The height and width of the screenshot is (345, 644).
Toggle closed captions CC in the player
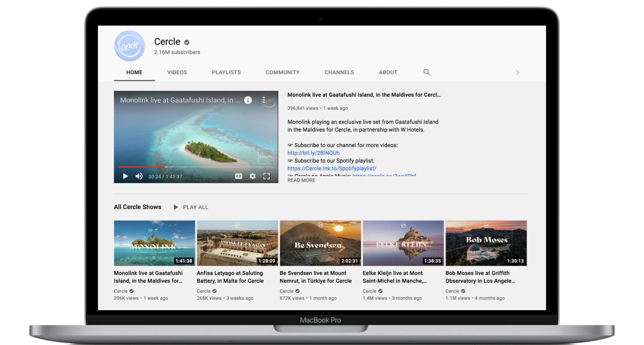[x=238, y=176]
